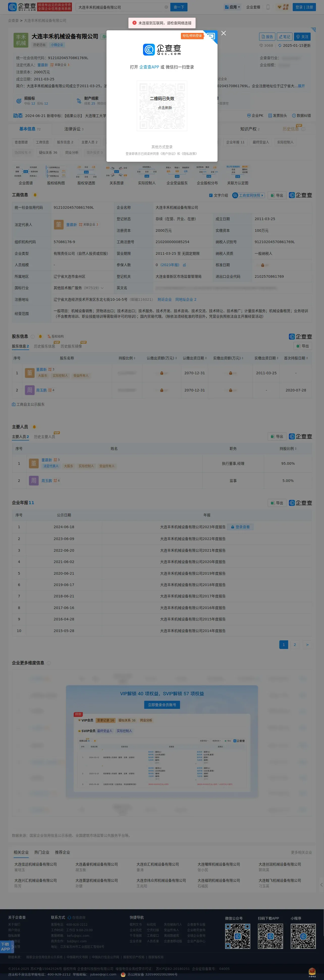
Task: Click 董晨新 legal representative link
Action: [x=71, y=224]
